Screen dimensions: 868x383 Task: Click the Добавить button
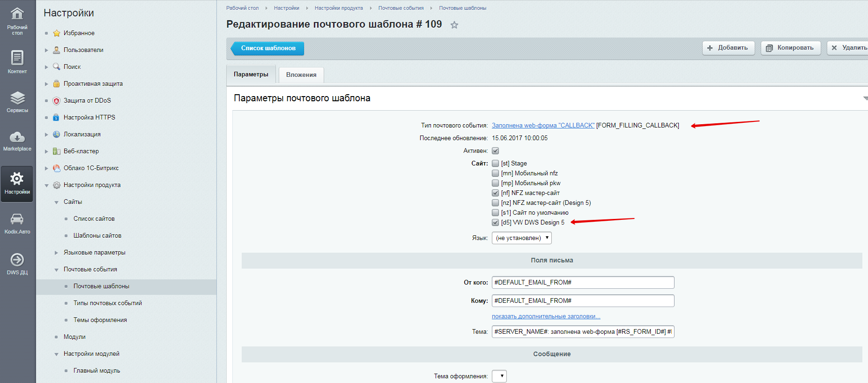click(x=728, y=48)
